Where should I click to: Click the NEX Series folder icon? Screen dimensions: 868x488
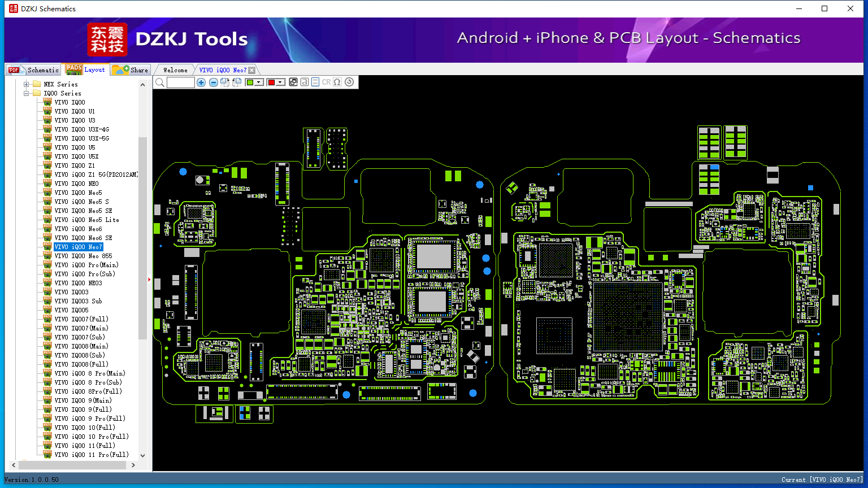pyautogui.click(x=37, y=84)
